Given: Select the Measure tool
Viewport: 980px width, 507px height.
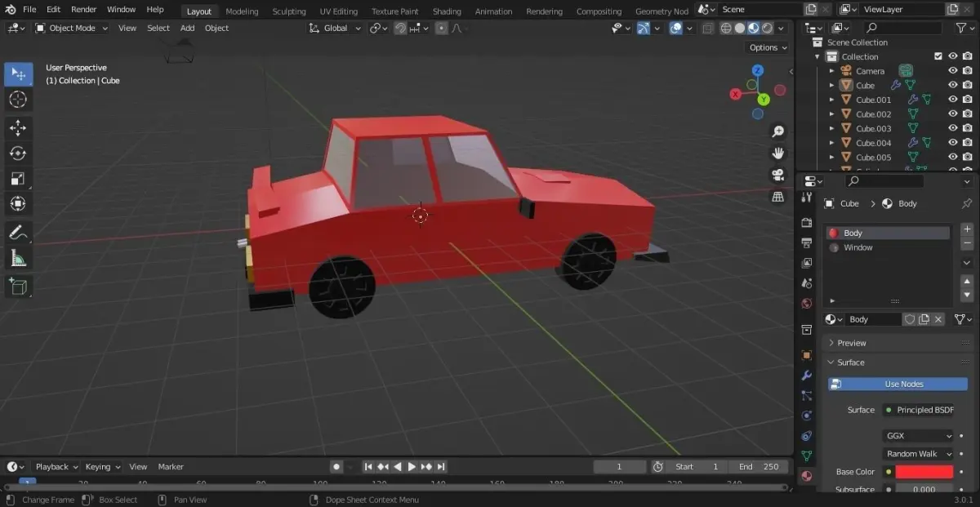Looking at the screenshot, I should coord(18,259).
